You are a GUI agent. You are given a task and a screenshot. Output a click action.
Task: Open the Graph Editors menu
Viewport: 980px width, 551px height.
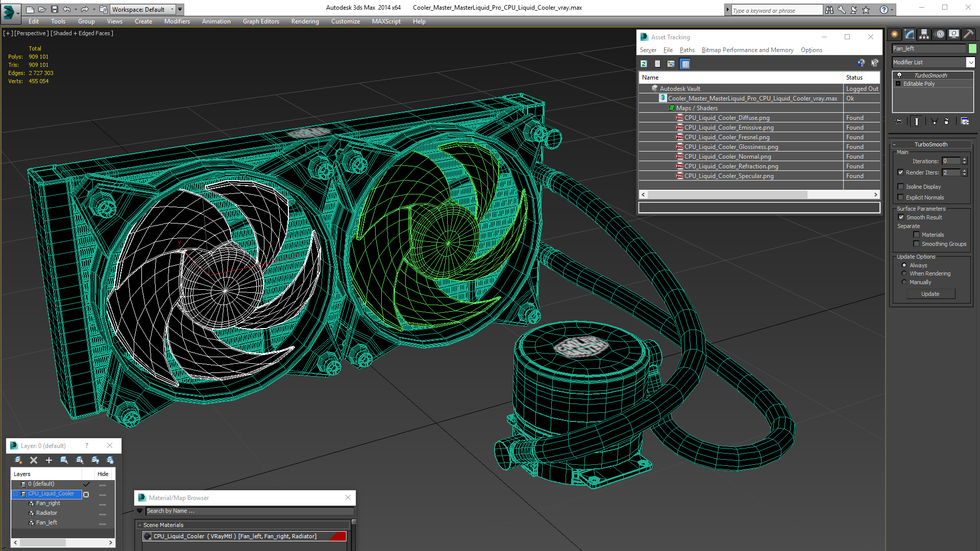coord(261,21)
